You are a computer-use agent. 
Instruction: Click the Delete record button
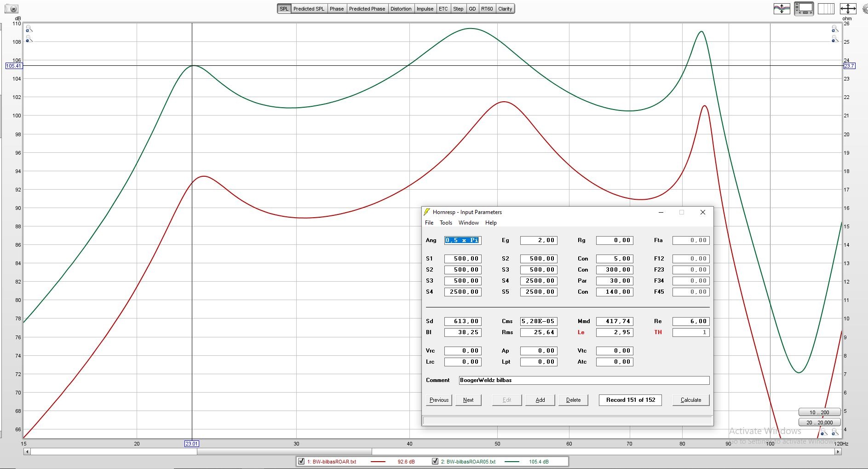573,400
